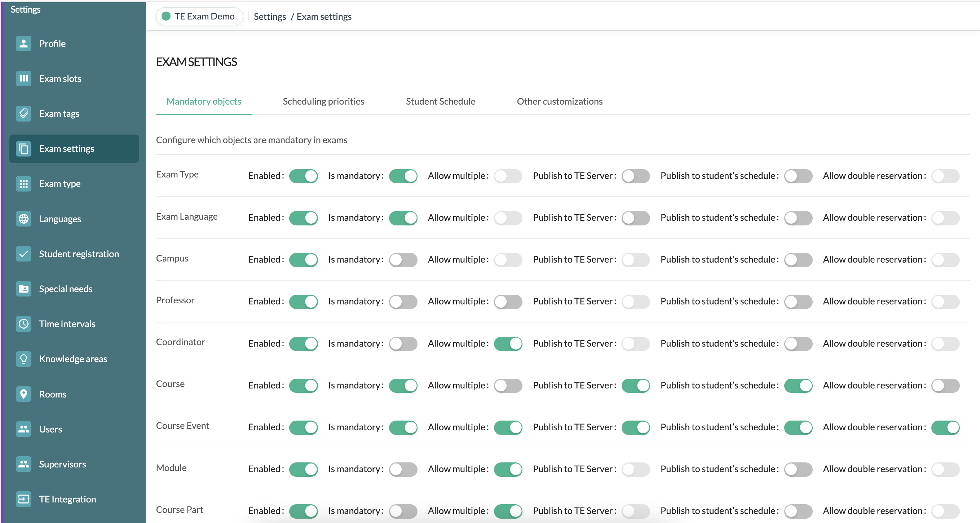This screenshot has height=523, width=980.
Task: Disable the Enabled toggle for Campus
Action: 303,260
